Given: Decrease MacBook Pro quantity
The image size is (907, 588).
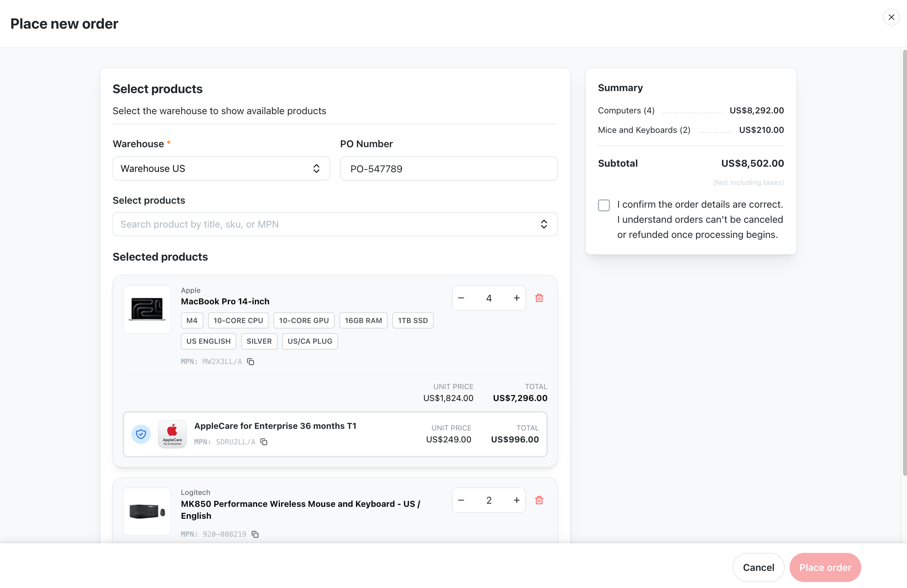Looking at the screenshot, I should [461, 298].
